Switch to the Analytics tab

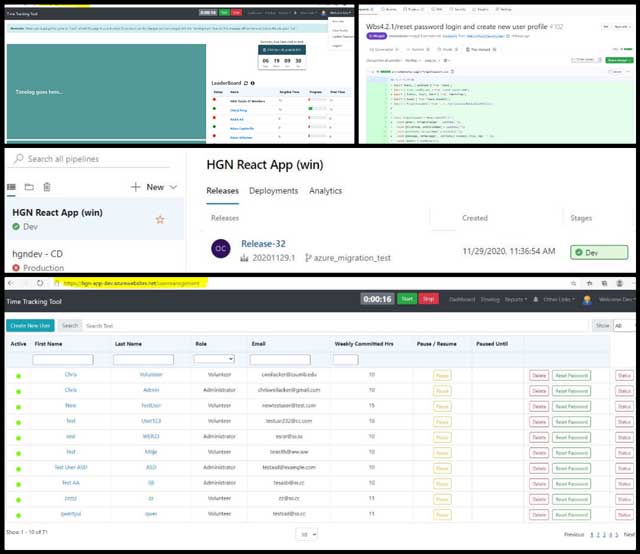click(x=325, y=191)
